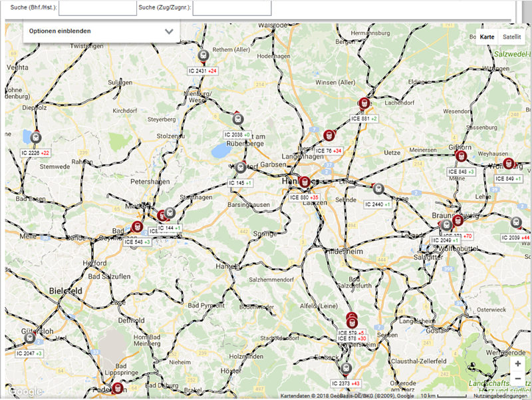Zoom in with the plus button
The image size is (532, 400).
(517, 364)
